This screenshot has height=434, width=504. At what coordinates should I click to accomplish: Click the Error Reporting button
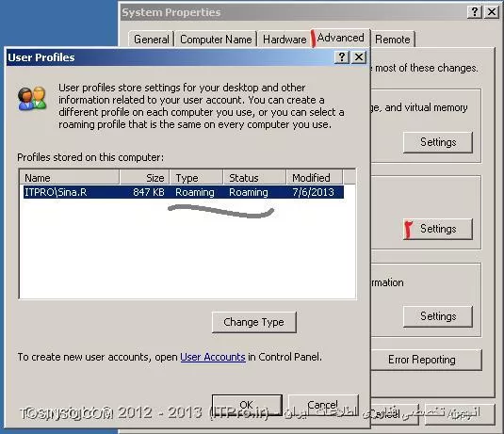click(422, 360)
